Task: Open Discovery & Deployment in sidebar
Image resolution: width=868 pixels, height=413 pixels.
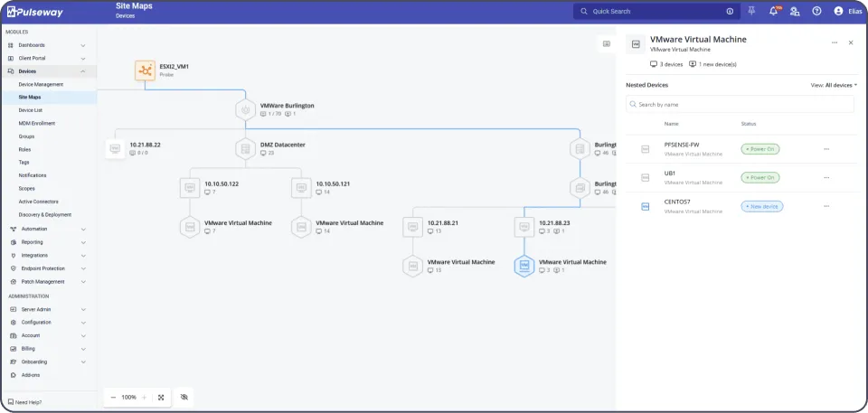Action: (45, 215)
